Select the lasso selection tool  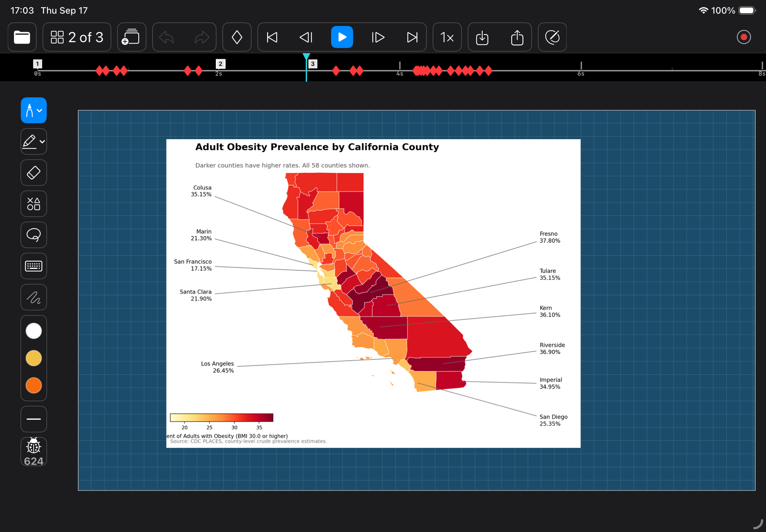[x=34, y=235]
